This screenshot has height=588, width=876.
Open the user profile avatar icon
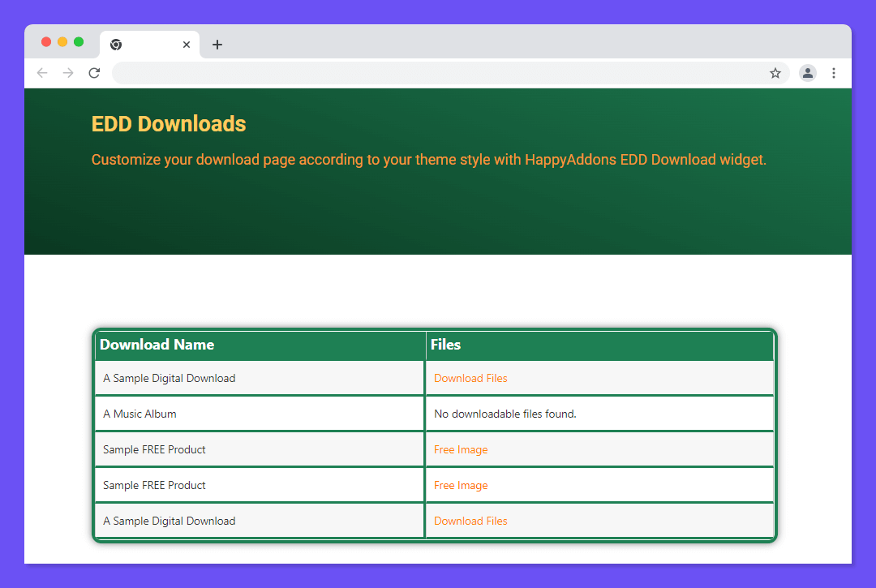[807, 73]
